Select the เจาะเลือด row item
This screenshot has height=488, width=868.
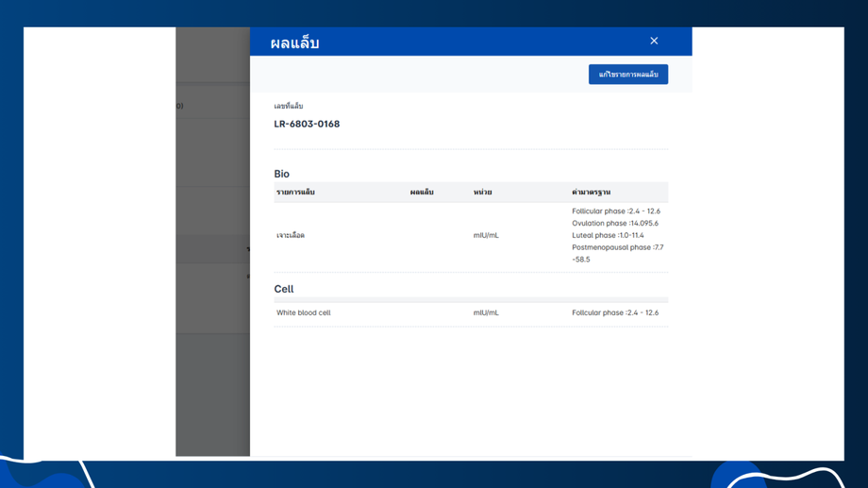pyautogui.click(x=291, y=235)
